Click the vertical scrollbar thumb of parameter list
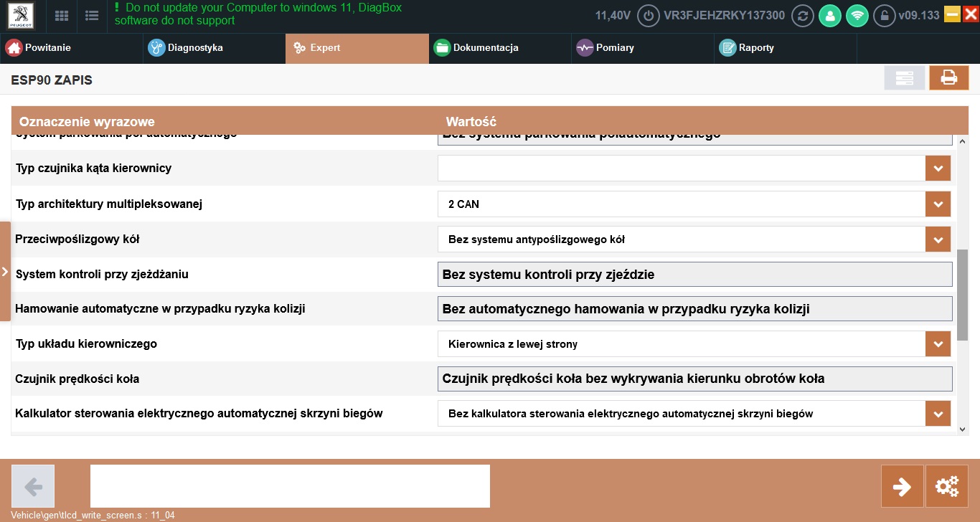Image resolution: width=980 pixels, height=522 pixels. click(x=962, y=294)
